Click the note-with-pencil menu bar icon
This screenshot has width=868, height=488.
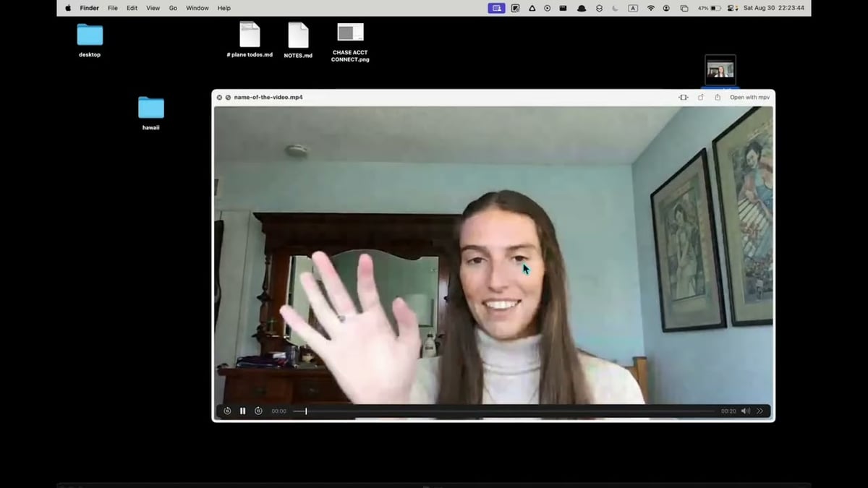coord(516,8)
